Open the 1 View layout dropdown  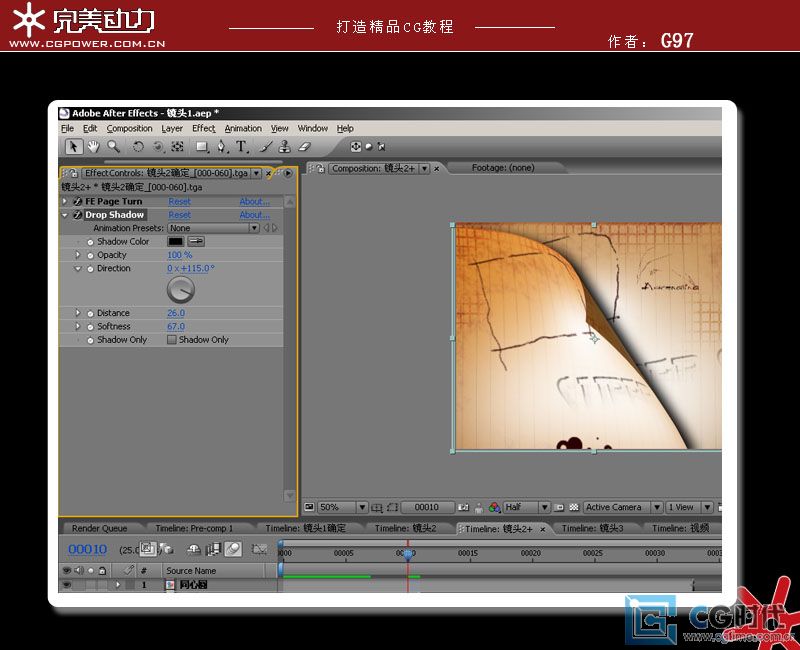click(689, 508)
